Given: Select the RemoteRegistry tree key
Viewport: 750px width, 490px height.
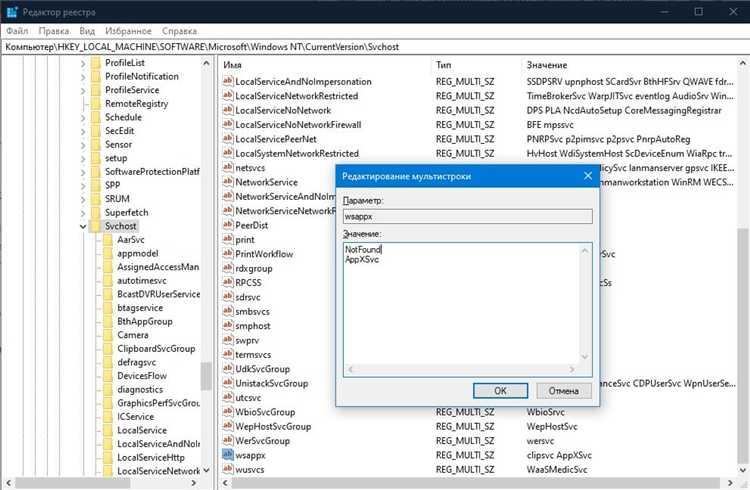Looking at the screenshot, I should (136, 103).
